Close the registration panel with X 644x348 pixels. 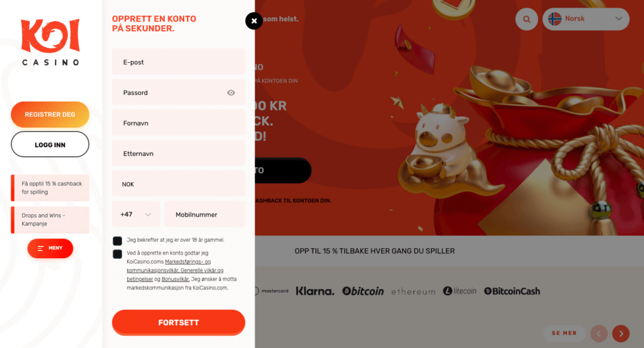pos(254,21)
